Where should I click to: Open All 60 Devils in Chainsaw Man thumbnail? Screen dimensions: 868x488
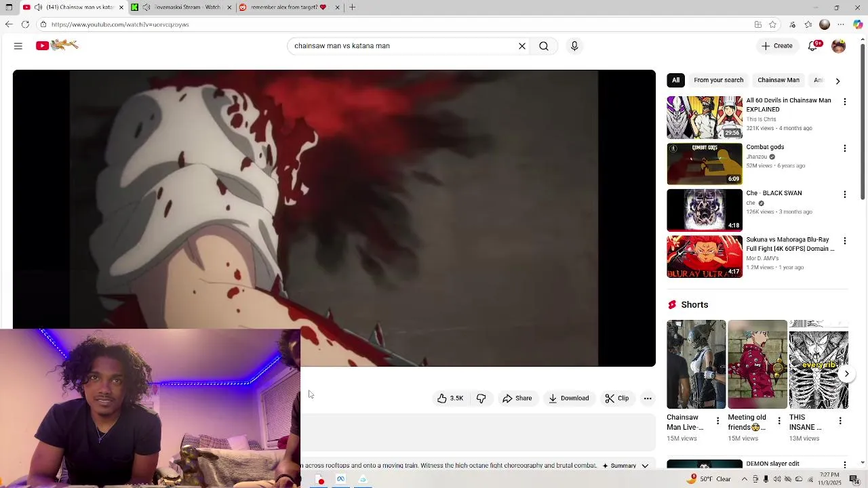coord(705,117)
